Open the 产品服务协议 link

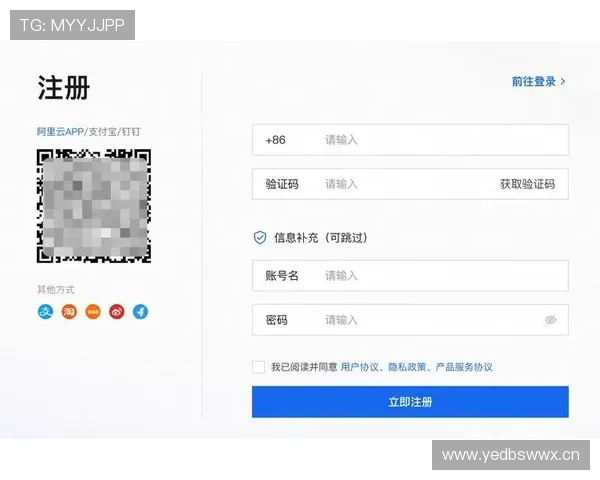click(x=464, y=367)
